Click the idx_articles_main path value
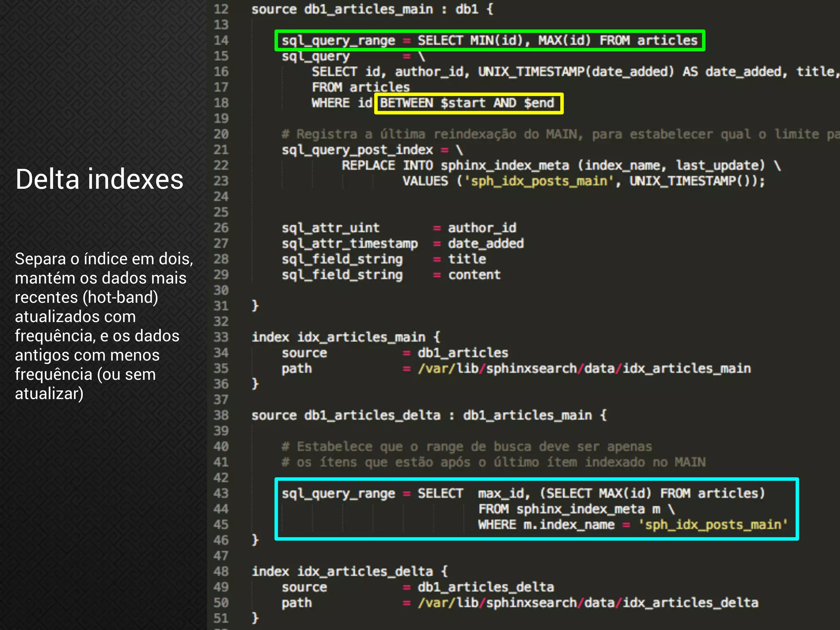This screenshot has width=840, height=630. pos(584,368)
